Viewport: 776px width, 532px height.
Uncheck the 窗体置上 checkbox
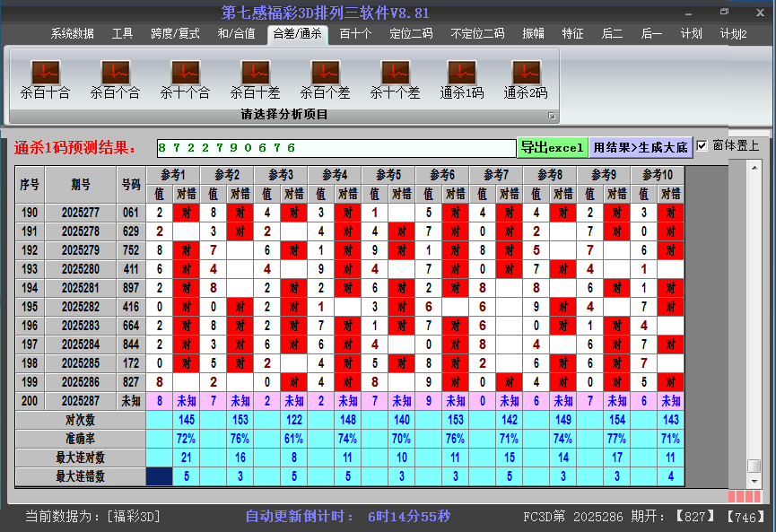pyautogui.click(x=701, y=145)
